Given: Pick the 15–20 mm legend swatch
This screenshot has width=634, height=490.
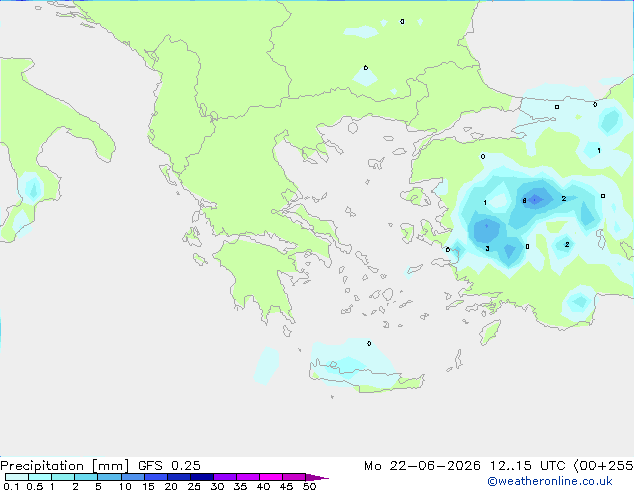Looking at the screenshot, I should pos(156,477).
